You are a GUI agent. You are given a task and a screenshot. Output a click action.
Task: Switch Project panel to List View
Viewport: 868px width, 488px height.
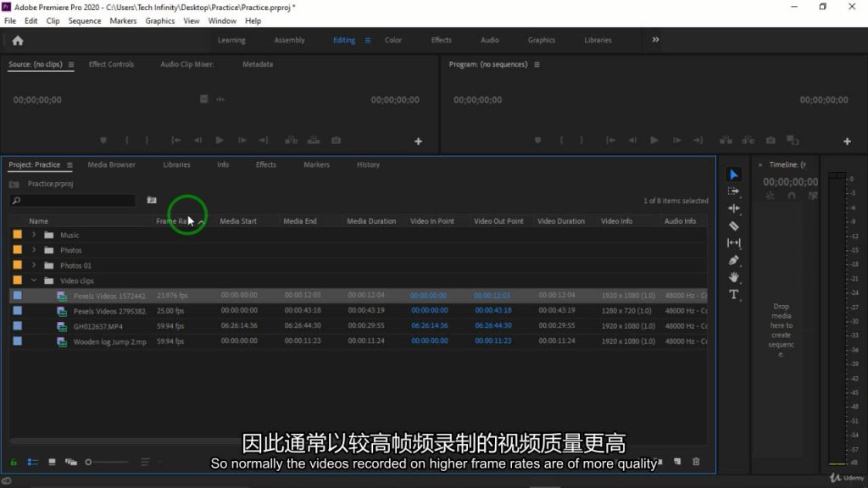coord(33,462)
